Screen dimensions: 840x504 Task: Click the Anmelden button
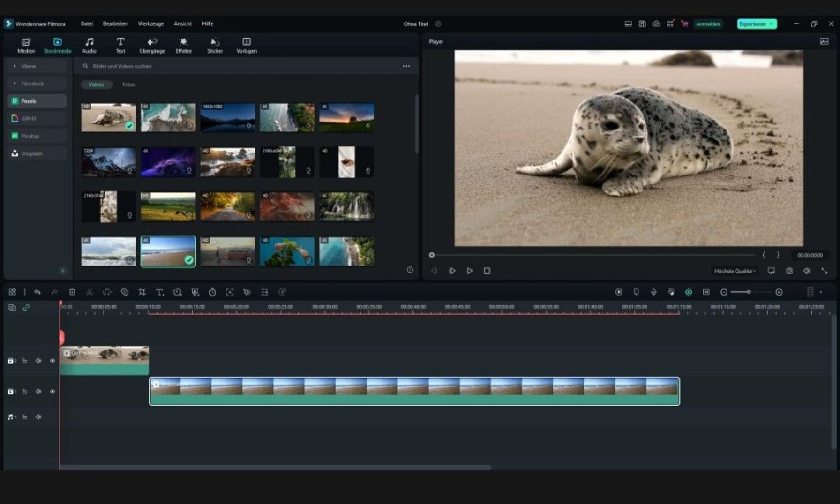[x=709, y=24]
